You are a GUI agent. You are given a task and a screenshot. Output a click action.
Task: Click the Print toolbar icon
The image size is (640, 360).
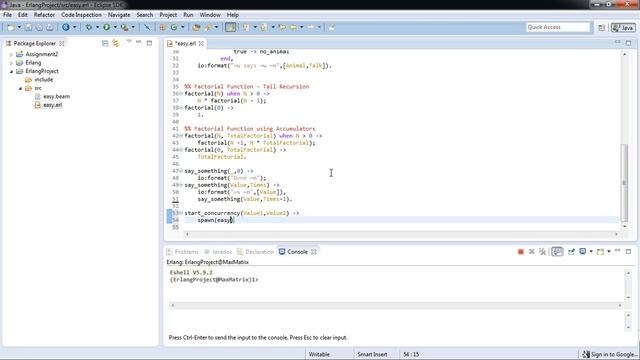click(49, 27)
